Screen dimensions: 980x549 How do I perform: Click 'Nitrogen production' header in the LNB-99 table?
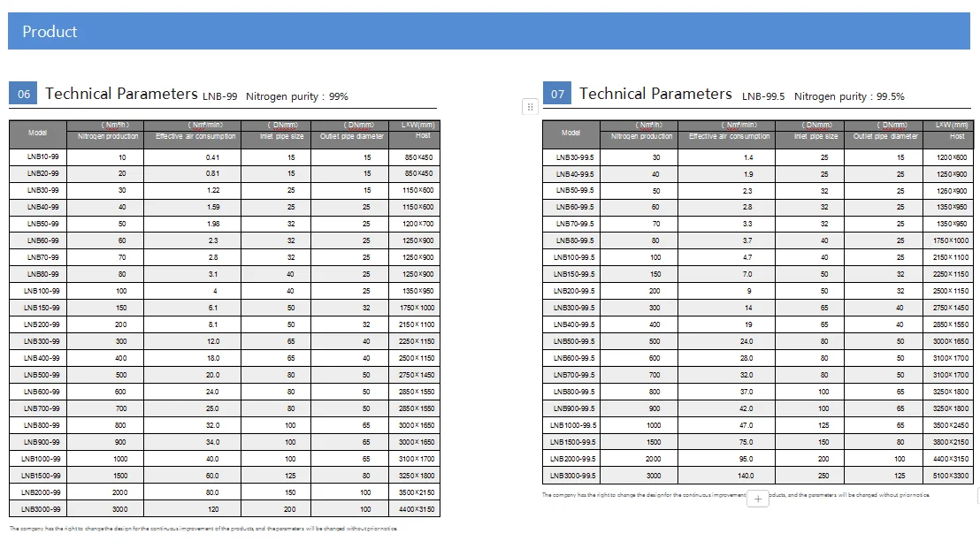click(108, 136)
